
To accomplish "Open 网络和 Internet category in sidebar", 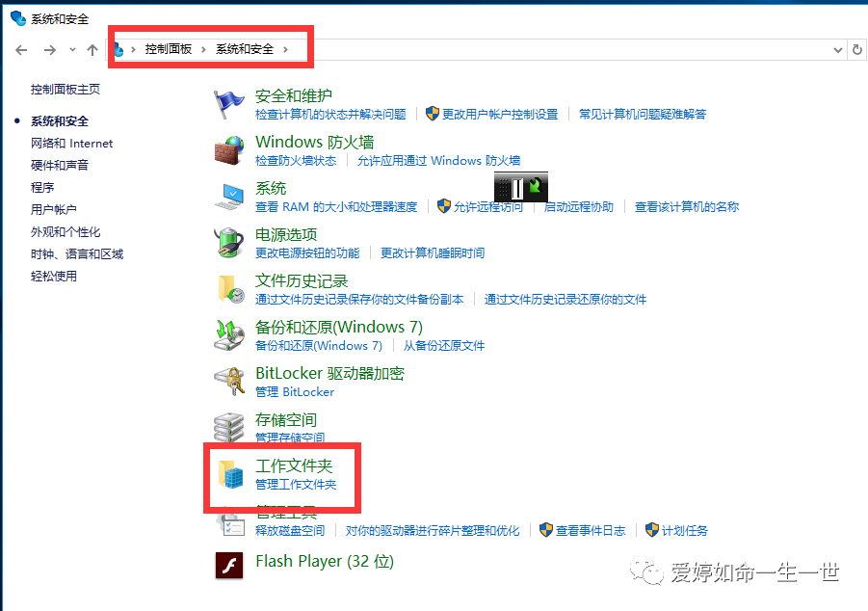I will (x=71, y=144).
